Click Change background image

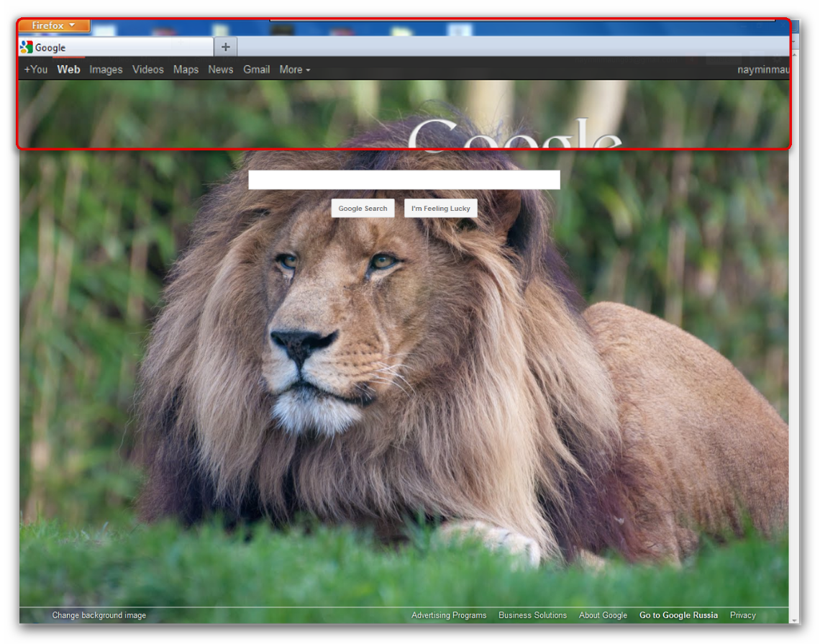(x=99, y=615)
